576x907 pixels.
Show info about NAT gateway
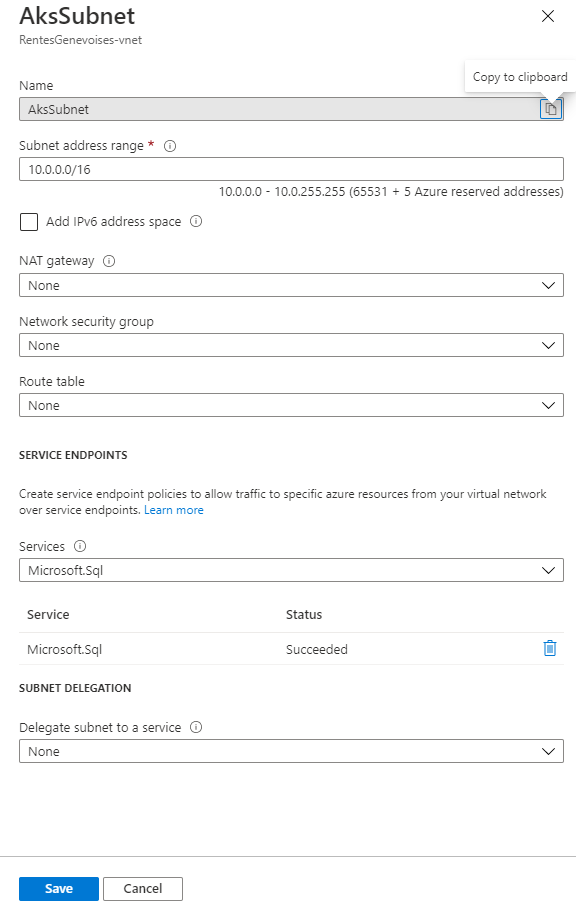[x=109, y=261]
